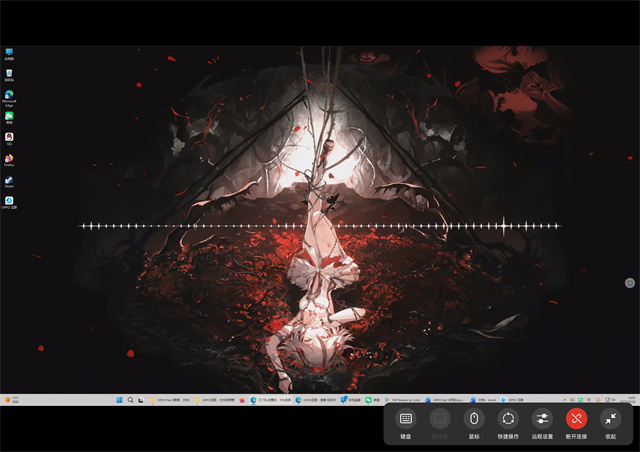The height and width of the screenshot is (452, 640).
Task: Open Firefox desktop shortcut
Action: pyautogui.click(x=9, y=159)
